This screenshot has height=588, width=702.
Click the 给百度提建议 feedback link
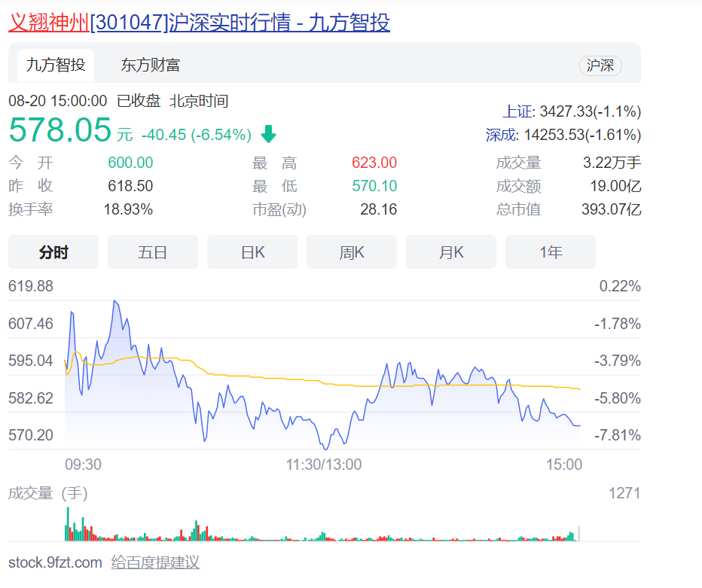(x=155, y=562)
